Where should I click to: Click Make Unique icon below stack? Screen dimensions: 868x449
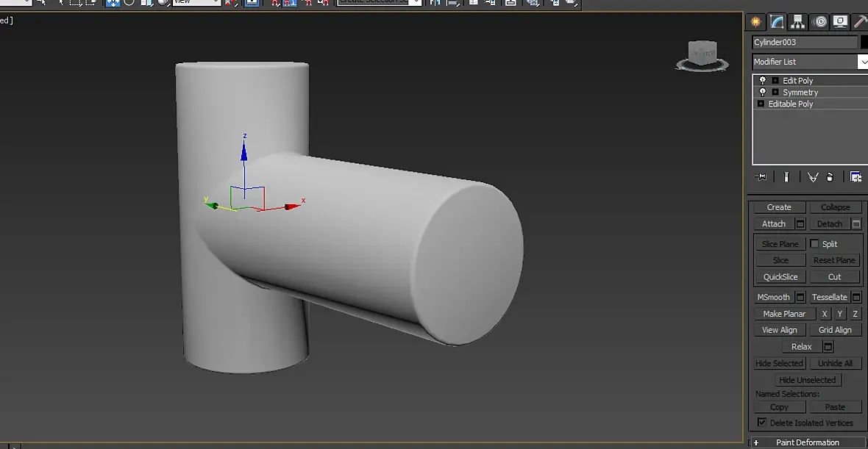(x=813, y=177)
